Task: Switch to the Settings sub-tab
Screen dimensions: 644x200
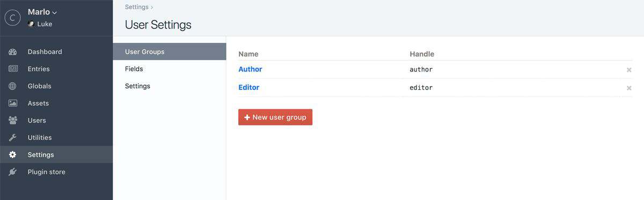Action: (170, 86)
